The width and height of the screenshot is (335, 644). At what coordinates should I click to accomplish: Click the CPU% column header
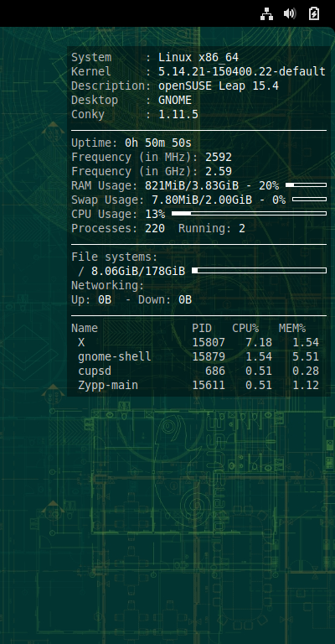tap(245, 328)
